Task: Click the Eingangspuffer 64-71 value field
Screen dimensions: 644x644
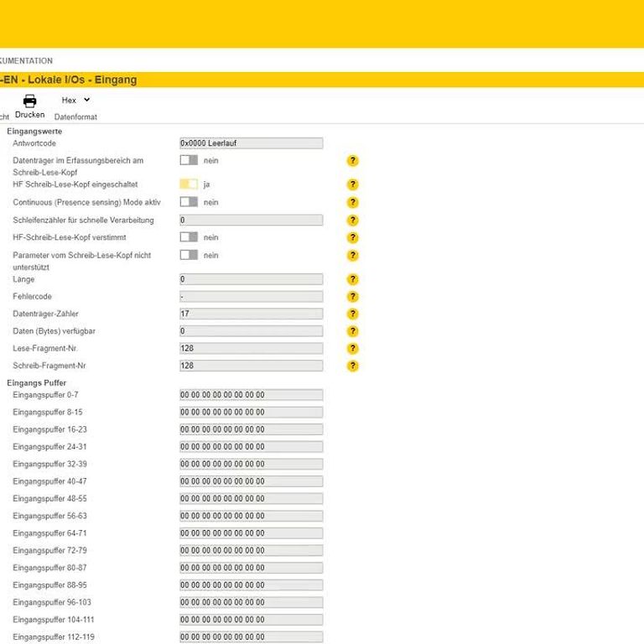Action: tap(251, 533)
